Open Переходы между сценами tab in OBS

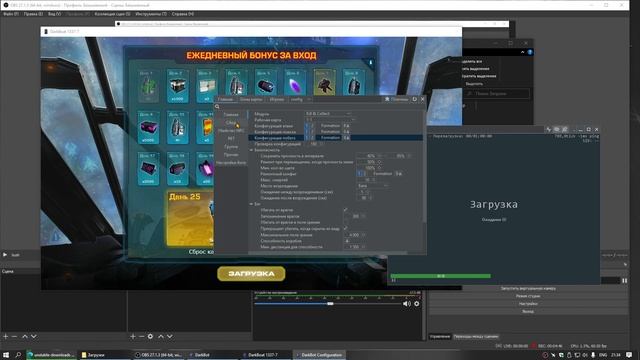(x=476, y=337)
